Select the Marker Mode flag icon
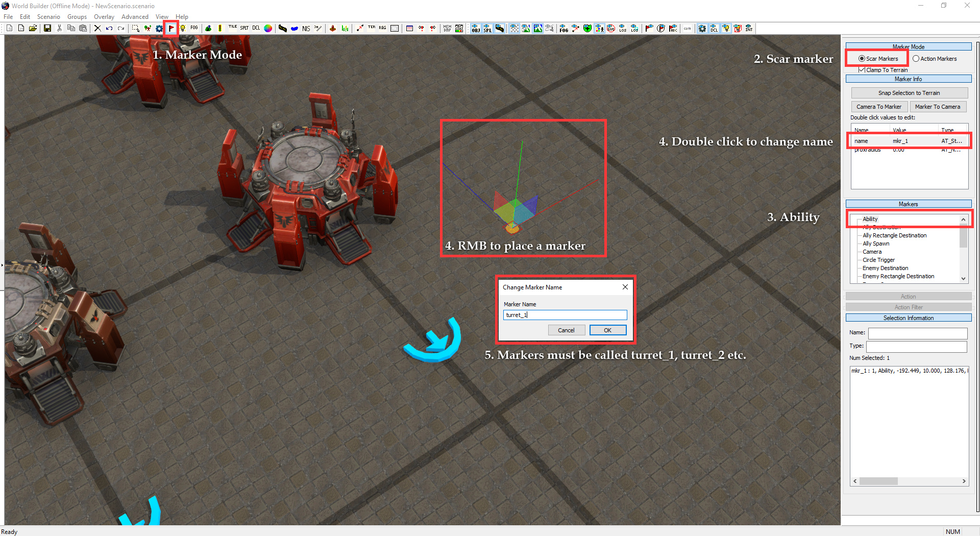The width and height of the screenshot is (980, 536). click(x=171, y=29)
